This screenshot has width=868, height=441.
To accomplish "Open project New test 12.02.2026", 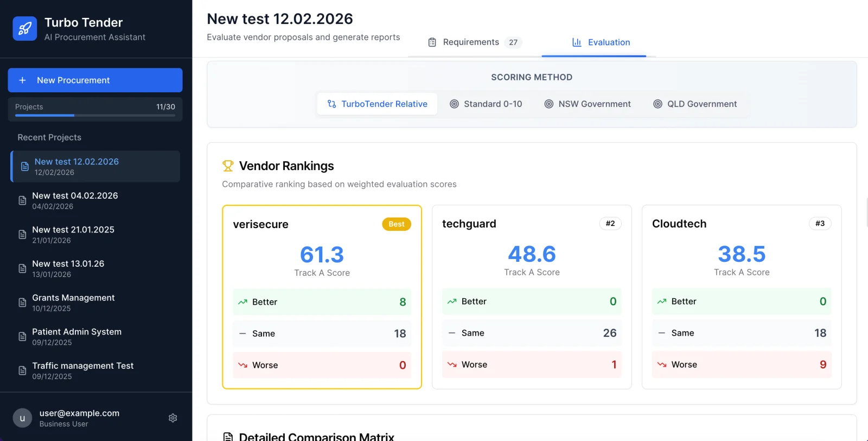I will coord(95,166).
